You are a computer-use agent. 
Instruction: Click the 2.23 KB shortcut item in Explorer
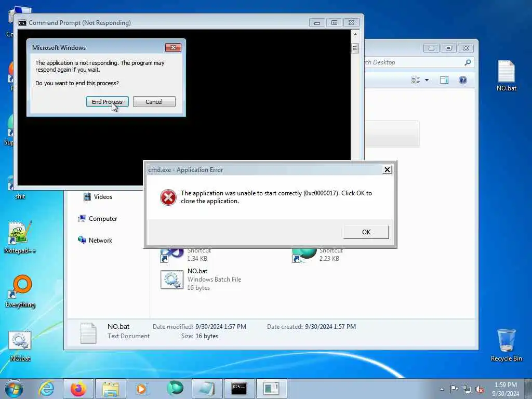pyautogui.click(x=317, y=255)
